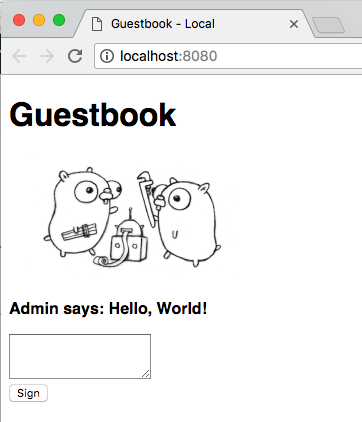362x422 pixels.
Task: Click the Guestbook heading
Action: click(x=93, y=115)
